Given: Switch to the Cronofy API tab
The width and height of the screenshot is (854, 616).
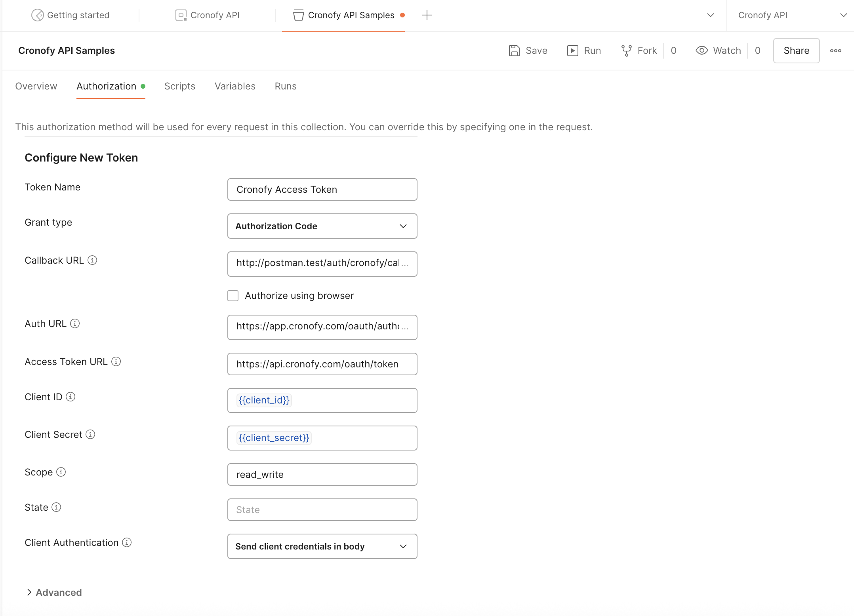Looking at the screenshot, I should [207, 15].
